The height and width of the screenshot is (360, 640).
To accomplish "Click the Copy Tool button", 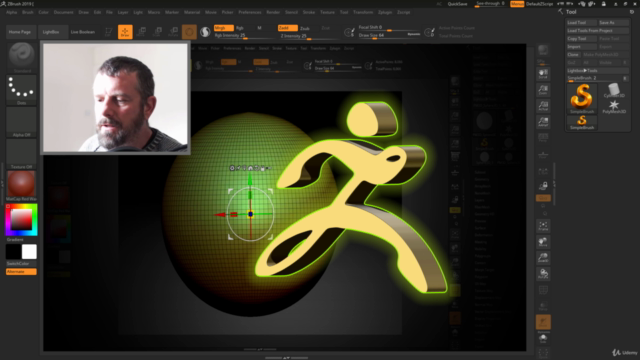I will tap(581, 38).
